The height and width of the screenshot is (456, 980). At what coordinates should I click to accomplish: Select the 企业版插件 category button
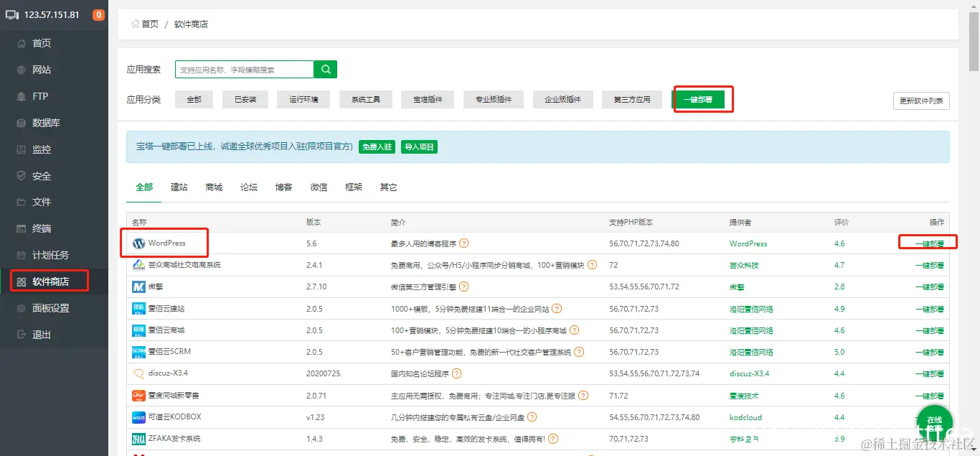coord(562,100)
